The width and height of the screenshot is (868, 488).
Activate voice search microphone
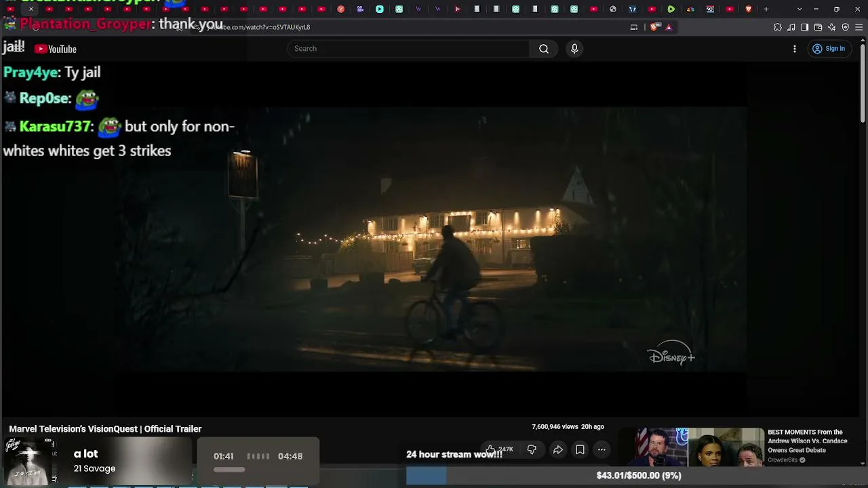[574, 49]
